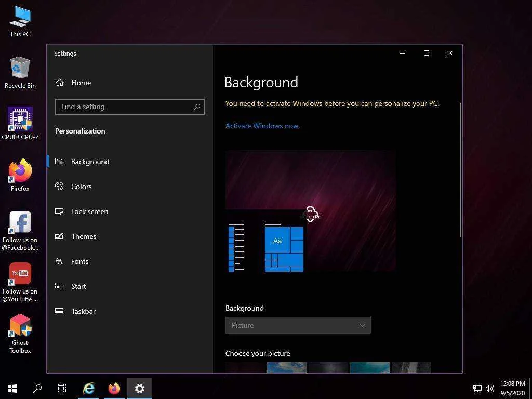Click the Themes brush icon
532x399 pixels.
click(x=59, y=236)
